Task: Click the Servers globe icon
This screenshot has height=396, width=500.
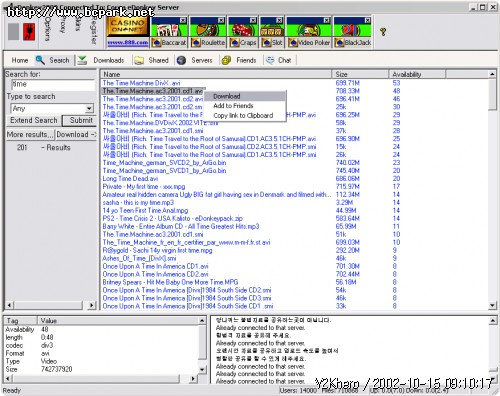Action: tap(181, 60)
